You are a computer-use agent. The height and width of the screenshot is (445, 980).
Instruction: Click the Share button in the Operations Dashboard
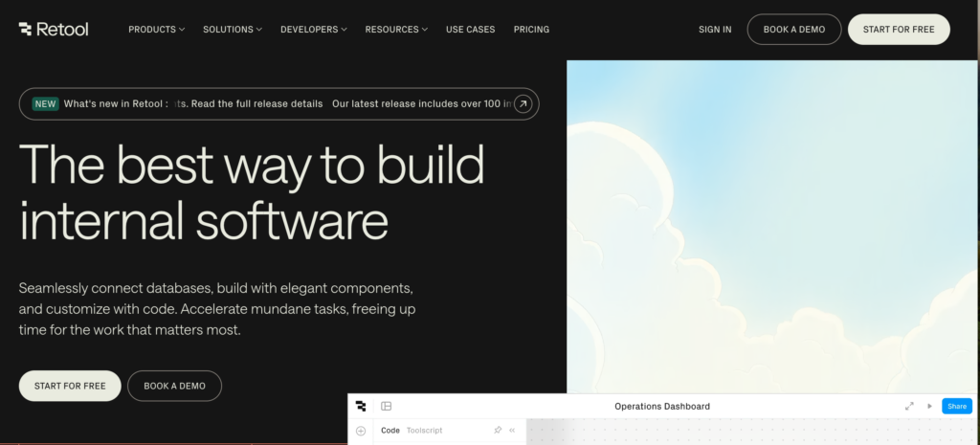pyautogui.click(x=957, y=407)
